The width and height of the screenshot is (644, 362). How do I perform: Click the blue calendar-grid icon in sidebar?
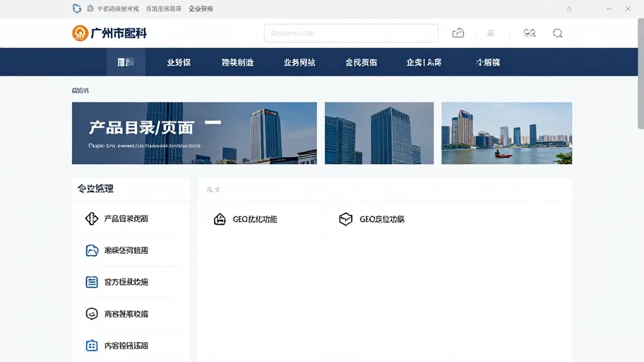92,346
